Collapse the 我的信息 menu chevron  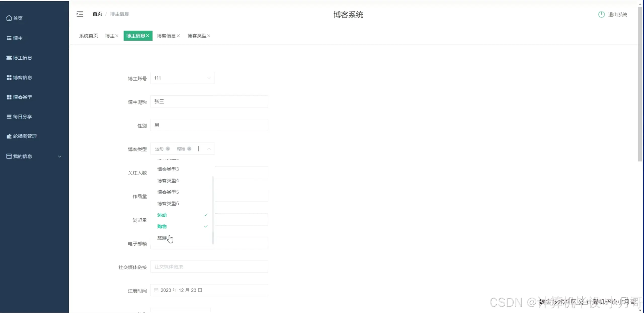[60, 156]
